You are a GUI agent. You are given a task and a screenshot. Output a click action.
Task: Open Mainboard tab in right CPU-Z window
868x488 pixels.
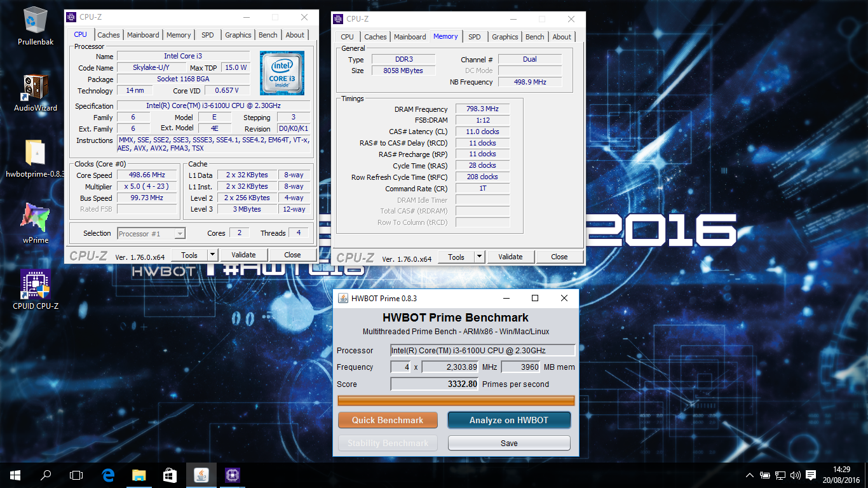pyautogui.click(x=410, y=37)
